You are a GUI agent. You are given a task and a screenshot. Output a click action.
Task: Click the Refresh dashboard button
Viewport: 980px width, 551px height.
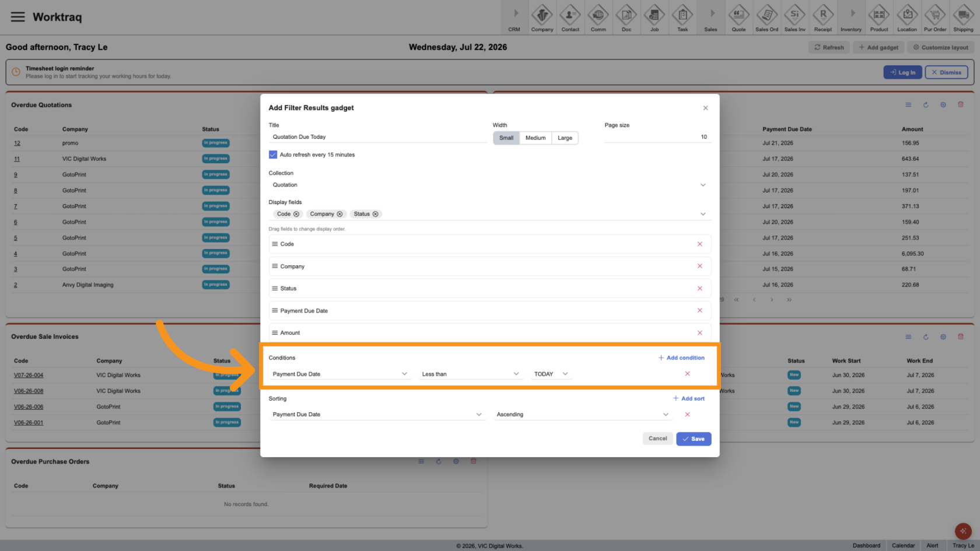pyautogui.click(x=829, y=47)
